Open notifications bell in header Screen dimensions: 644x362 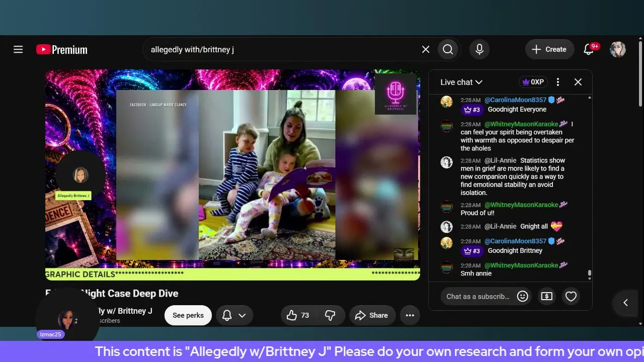tap(589, 49)
